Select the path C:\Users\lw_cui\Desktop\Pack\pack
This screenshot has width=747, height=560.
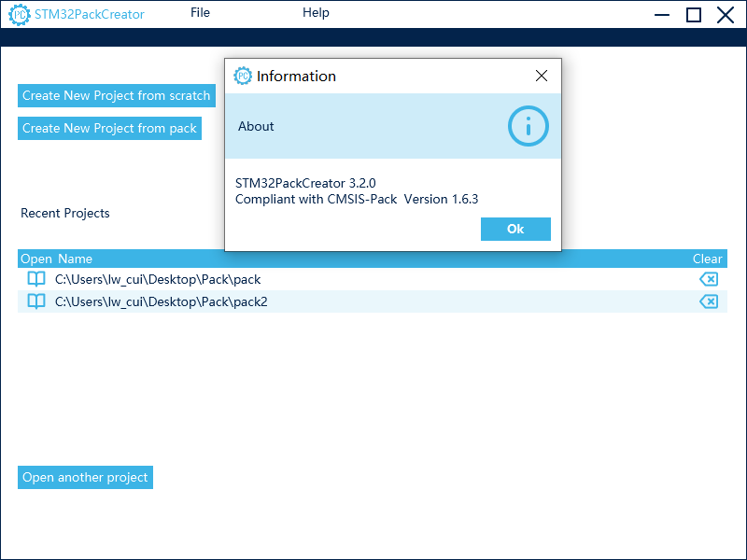point(158,279)
